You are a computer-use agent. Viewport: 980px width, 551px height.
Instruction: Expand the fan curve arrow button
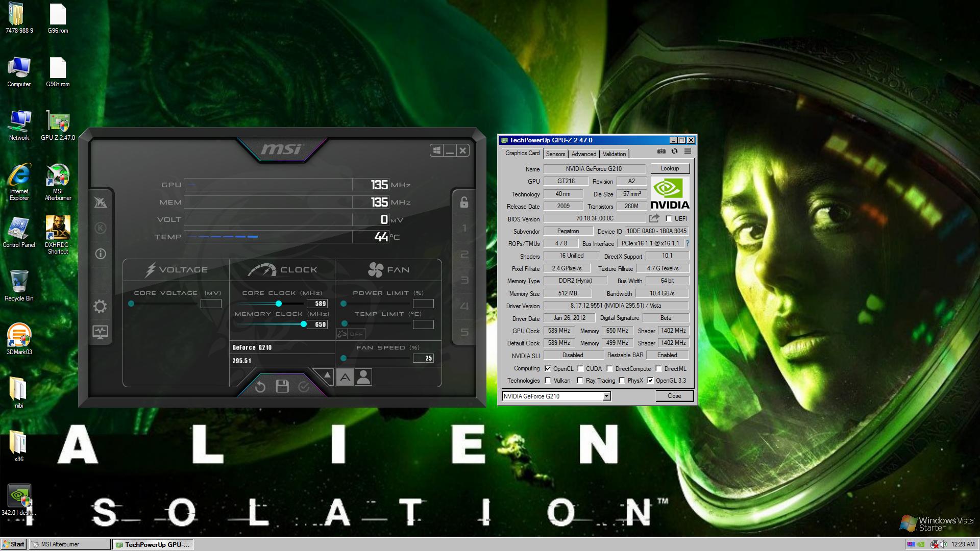pos(327,376)
